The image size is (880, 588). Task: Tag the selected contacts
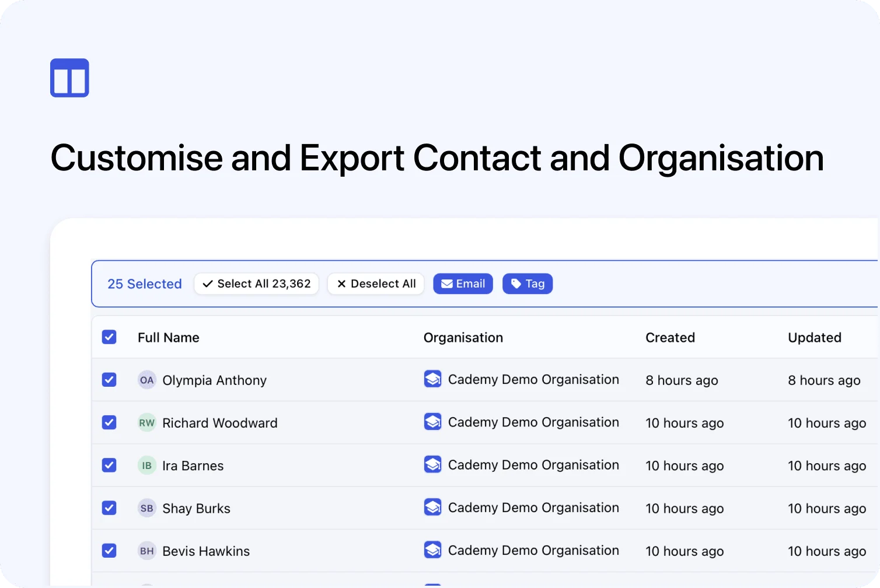pos(528,284)
